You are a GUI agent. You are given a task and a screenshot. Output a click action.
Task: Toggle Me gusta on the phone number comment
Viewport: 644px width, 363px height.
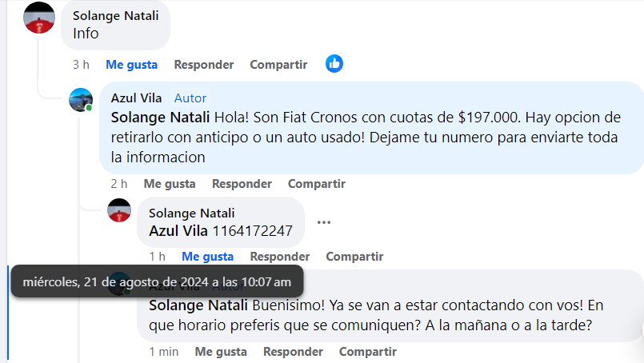tap(207, 256)
